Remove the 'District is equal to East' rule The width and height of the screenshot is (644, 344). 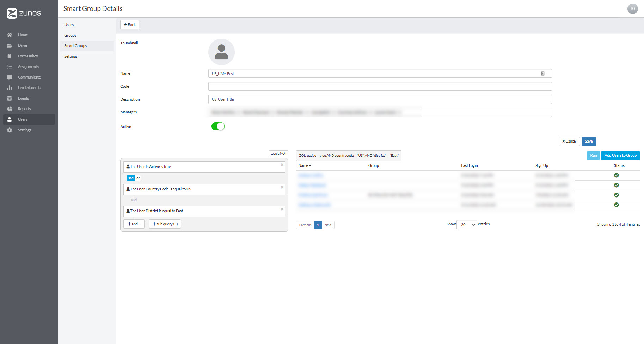tap(282, 209)
